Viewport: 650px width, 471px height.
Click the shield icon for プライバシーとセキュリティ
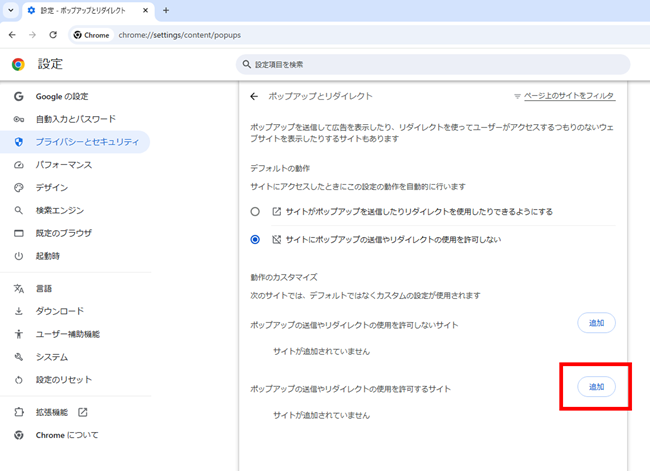click(x=19, y=142)
